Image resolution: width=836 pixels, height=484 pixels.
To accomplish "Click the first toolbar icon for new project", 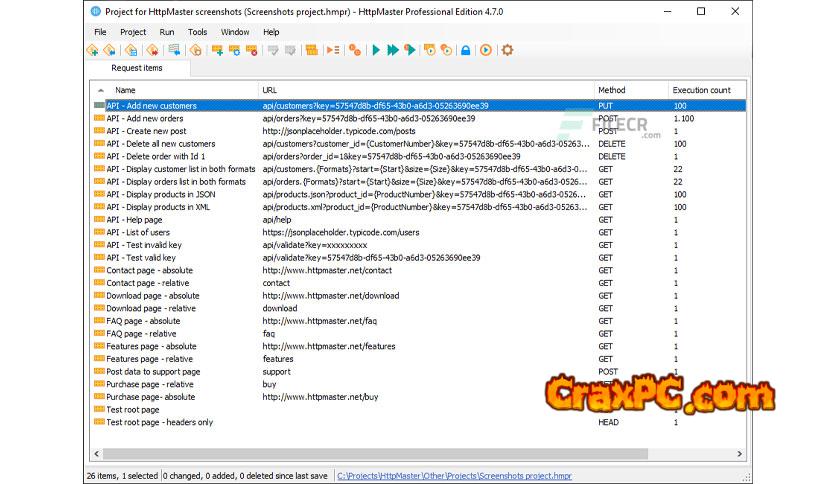I will coord(93,50).
